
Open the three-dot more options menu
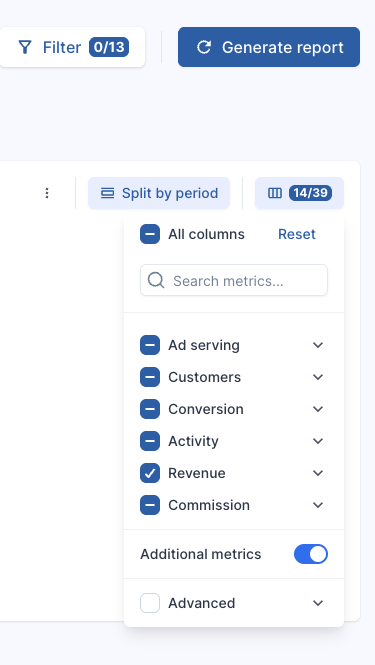47,193
